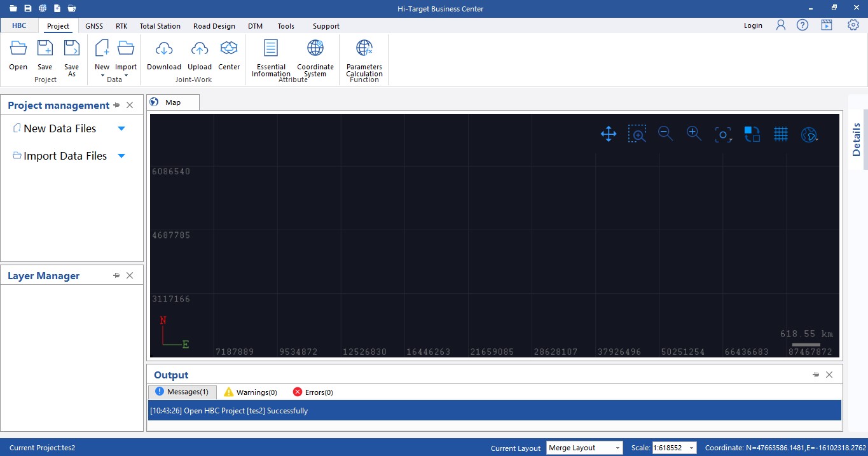Pin the Output panel
868x456 pixels.
click(816, 375)
